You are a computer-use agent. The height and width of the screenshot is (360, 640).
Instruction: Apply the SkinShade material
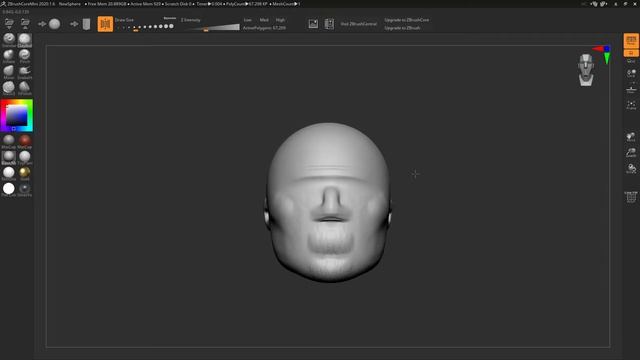point(9,173)
